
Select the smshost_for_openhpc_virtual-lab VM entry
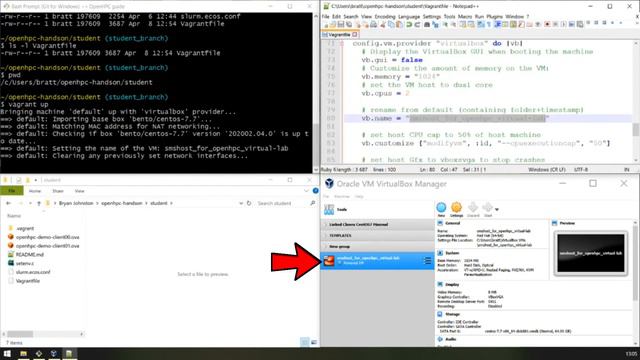(377, 260)
